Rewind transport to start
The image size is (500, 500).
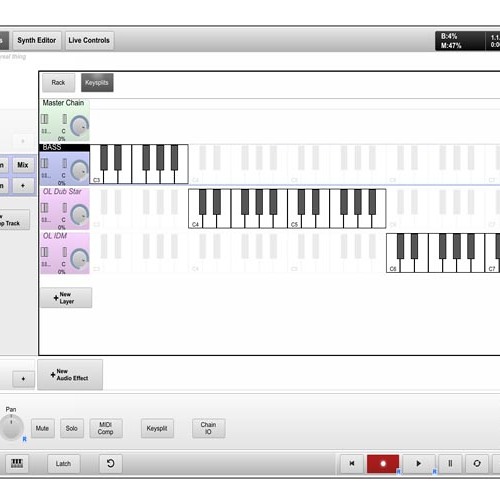tap(352, 463)
